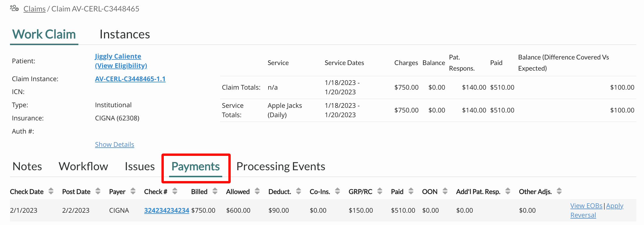The image size is (644, 225).
Task: Sort by Payer column arrows
Action: (133, 191)
